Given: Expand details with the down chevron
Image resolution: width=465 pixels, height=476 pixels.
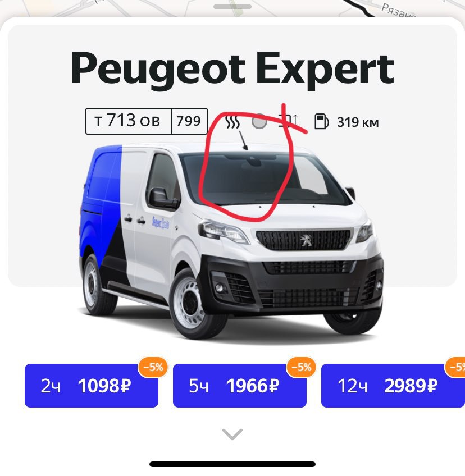Looking at the screenshot, I should tap(233, 434).
